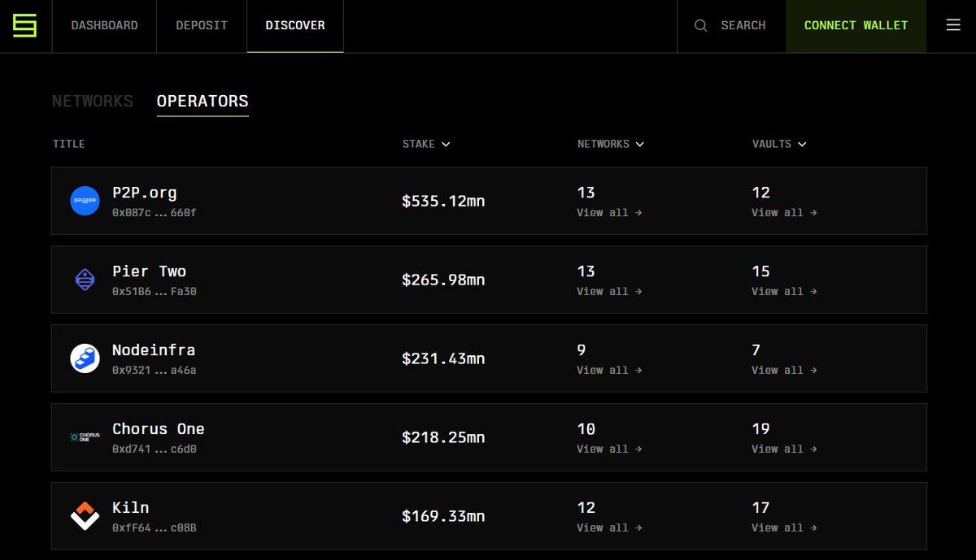
Task: Select the Operators sub-tab
Action: tap(203, 102)
